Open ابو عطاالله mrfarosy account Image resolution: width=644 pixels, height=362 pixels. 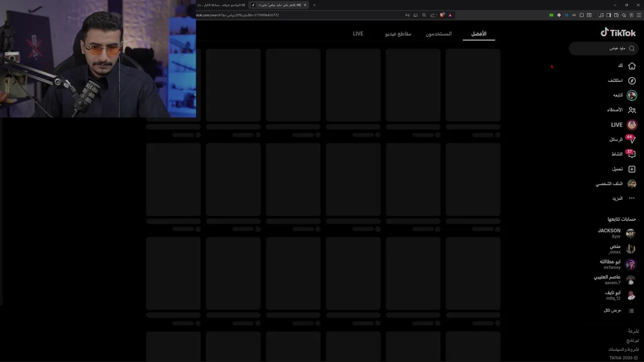617,264
